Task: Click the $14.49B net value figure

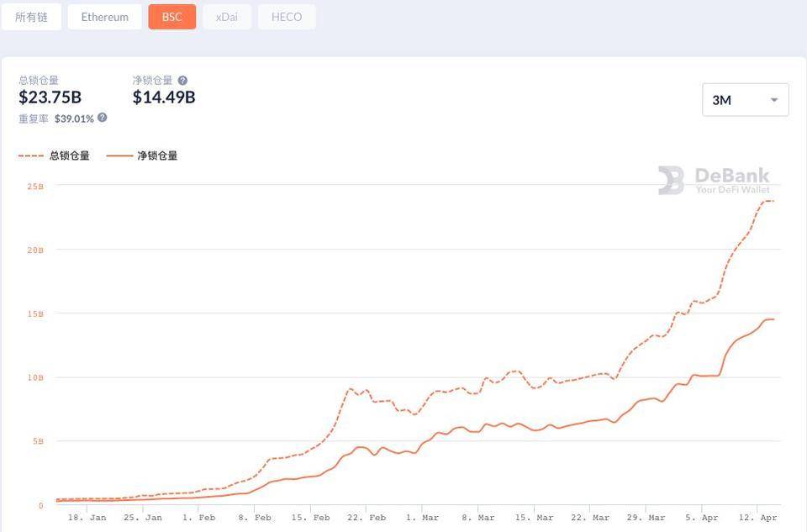Action: pyautogui.click(x=164, y=97)
